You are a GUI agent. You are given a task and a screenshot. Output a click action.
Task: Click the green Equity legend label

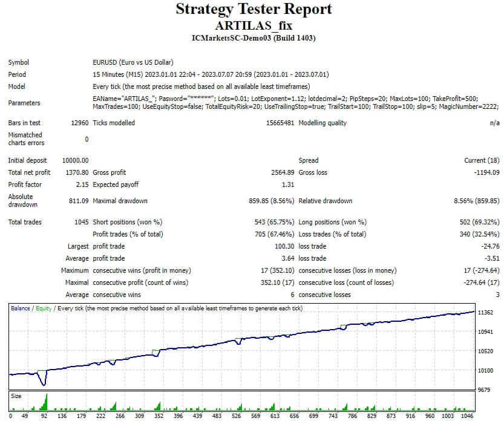(44, 308)
